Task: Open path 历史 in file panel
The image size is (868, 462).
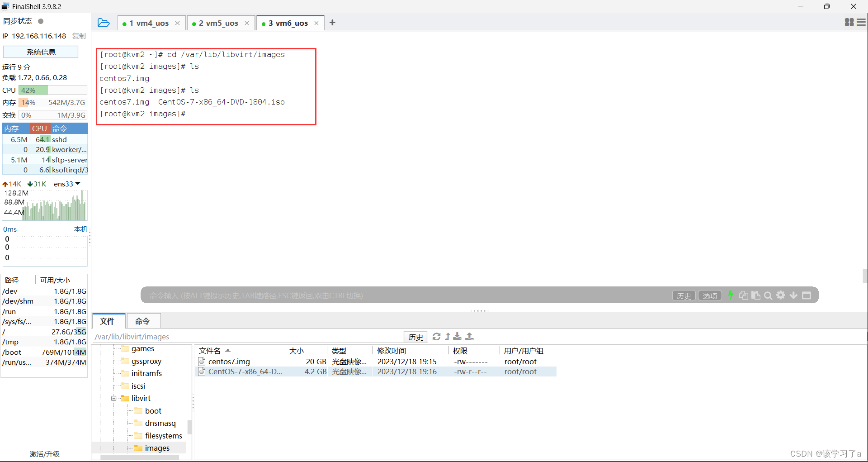Action: tap(415, 337)
